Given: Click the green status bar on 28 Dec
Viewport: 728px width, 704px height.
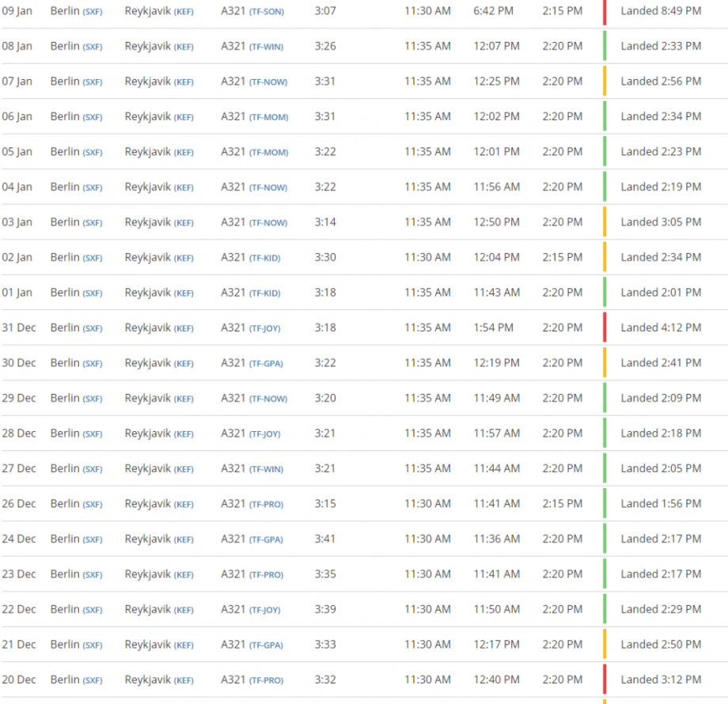Looking at the screenshot, I should pos(605,433).
